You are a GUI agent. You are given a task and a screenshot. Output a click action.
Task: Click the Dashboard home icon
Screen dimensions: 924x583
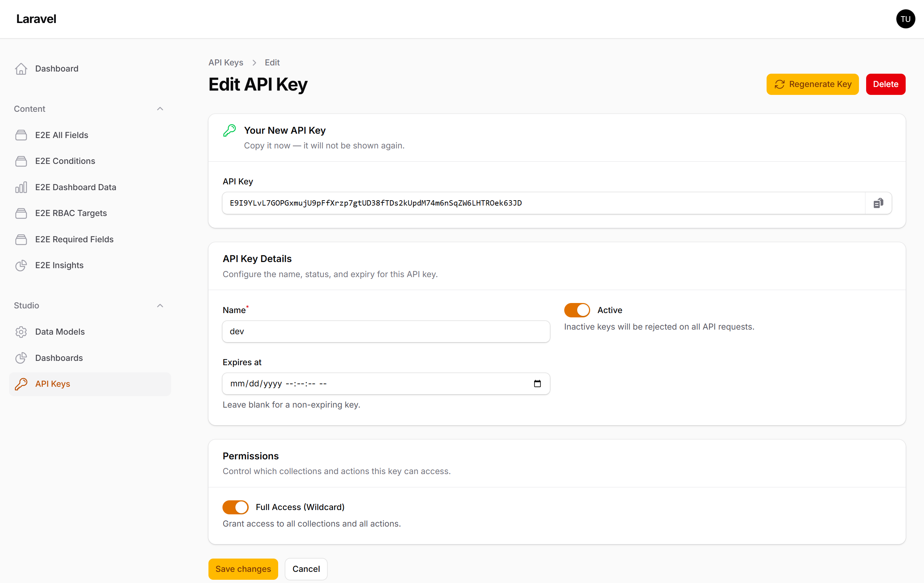21,69
